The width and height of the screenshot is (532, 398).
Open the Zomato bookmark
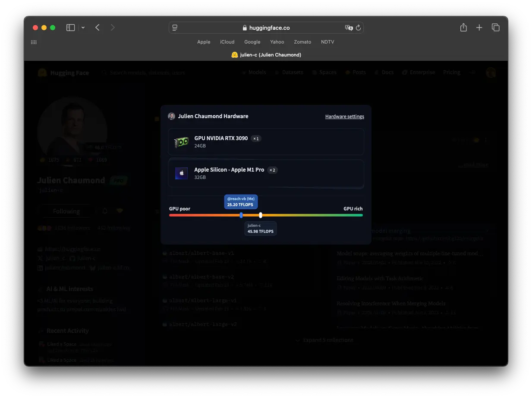point(302,42)
